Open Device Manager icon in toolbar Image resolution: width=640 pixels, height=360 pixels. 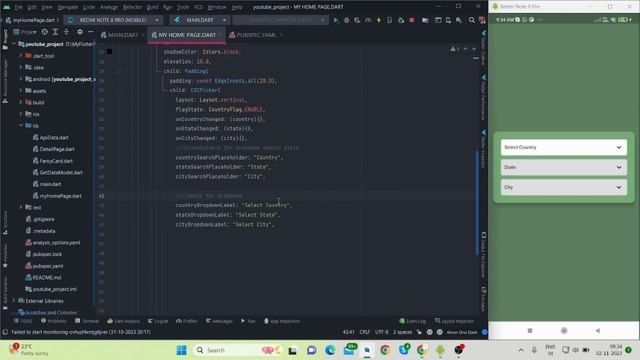pos(448,20)
